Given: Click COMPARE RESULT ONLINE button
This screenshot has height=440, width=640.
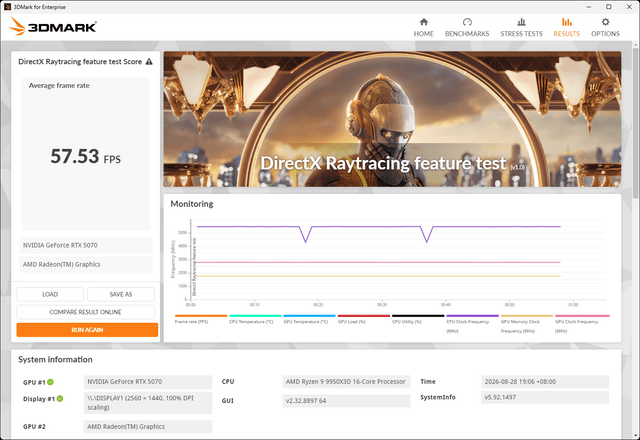Looking at the screenshot, I should point(85,312).
